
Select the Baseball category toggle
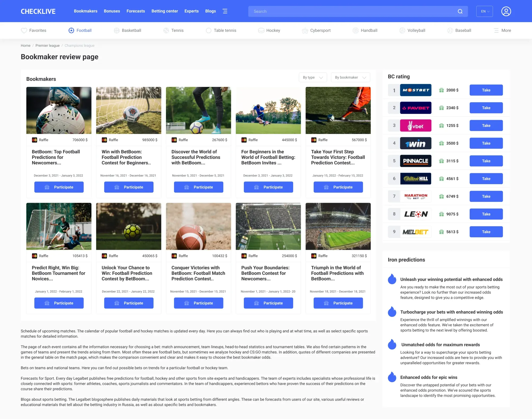coord(450,30)
